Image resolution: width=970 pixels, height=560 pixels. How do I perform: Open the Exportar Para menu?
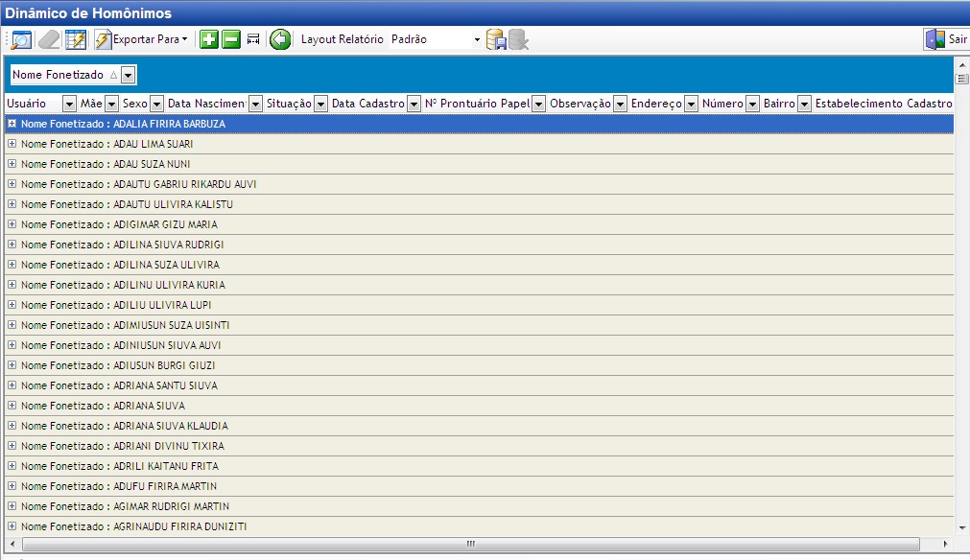(x=142, y=39)
